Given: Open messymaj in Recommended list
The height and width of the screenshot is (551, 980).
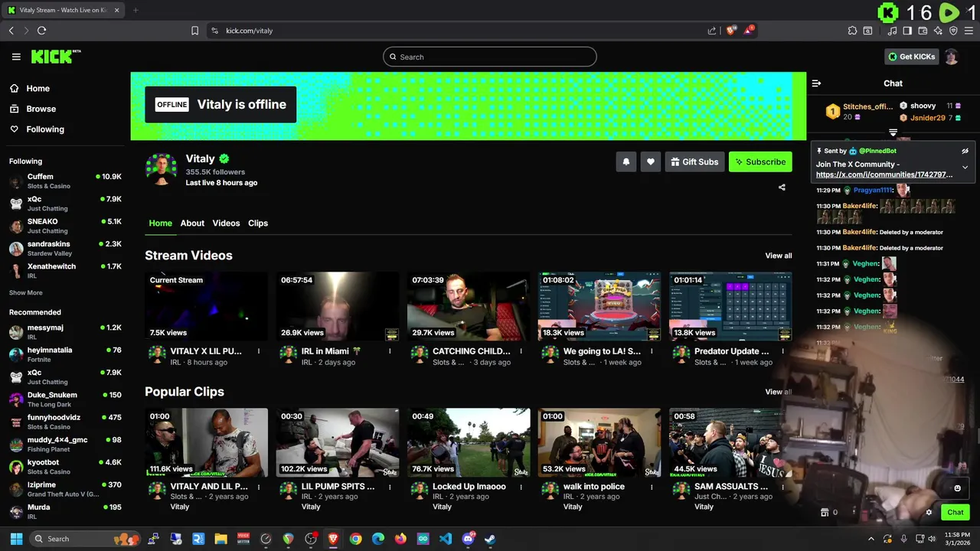Looking at the screenshot, I should pyautogui.click(x=65, y=331).
